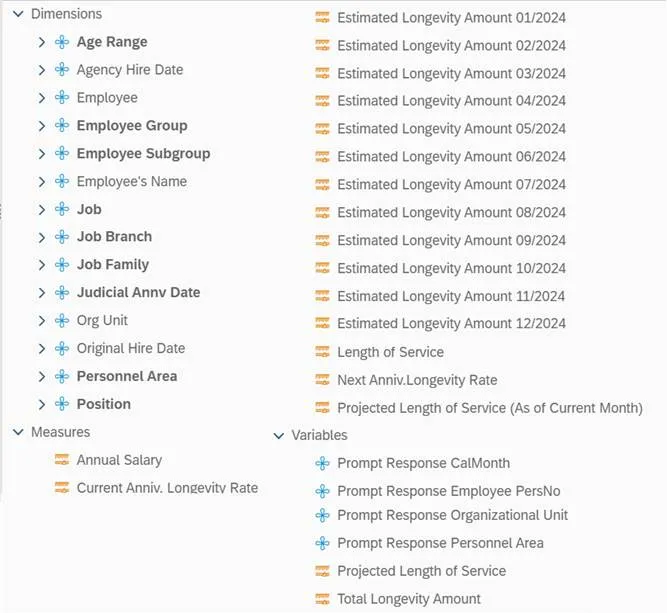Click the Position dimension icon
667x613 pixels.
(62, 404)
